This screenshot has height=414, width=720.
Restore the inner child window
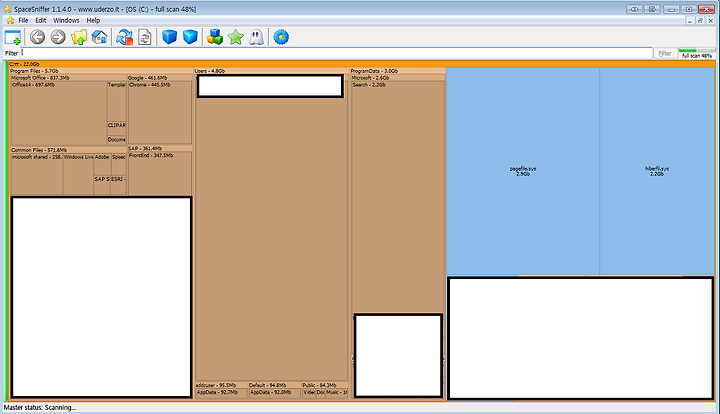pos(700,21)
